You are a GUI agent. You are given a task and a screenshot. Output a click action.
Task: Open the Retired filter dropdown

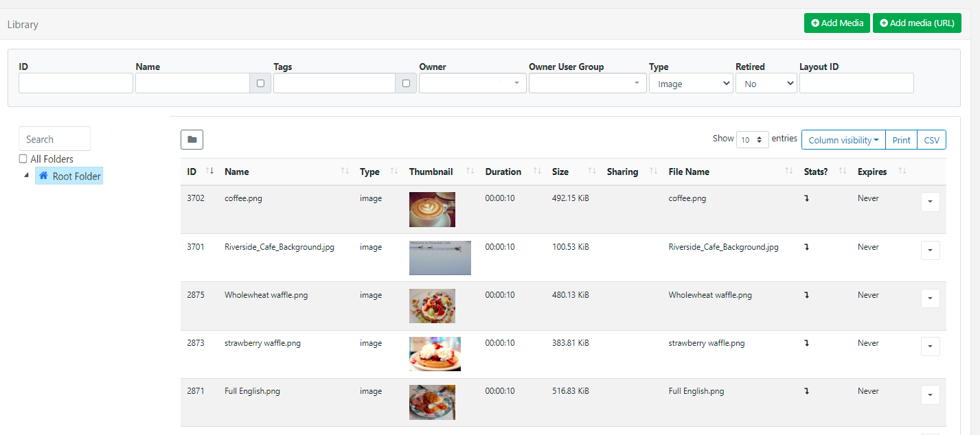tap(766, 84)
